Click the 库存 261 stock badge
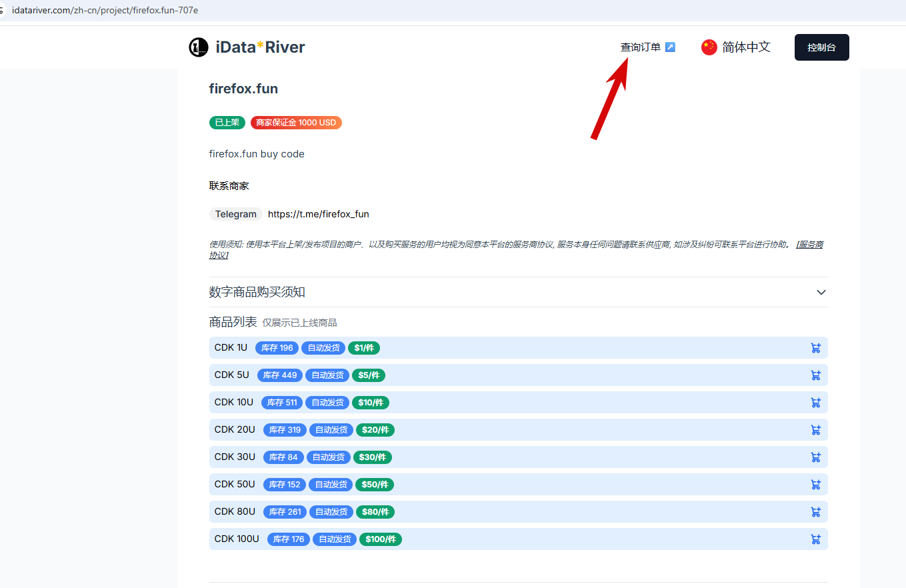The width and height of the screenshot is (906, 588). [x=285, y=512]
